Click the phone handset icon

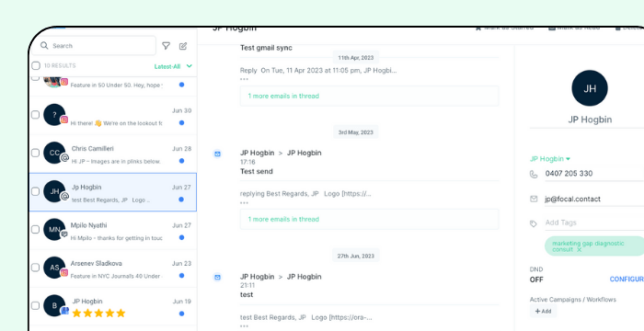click(534, 174)
